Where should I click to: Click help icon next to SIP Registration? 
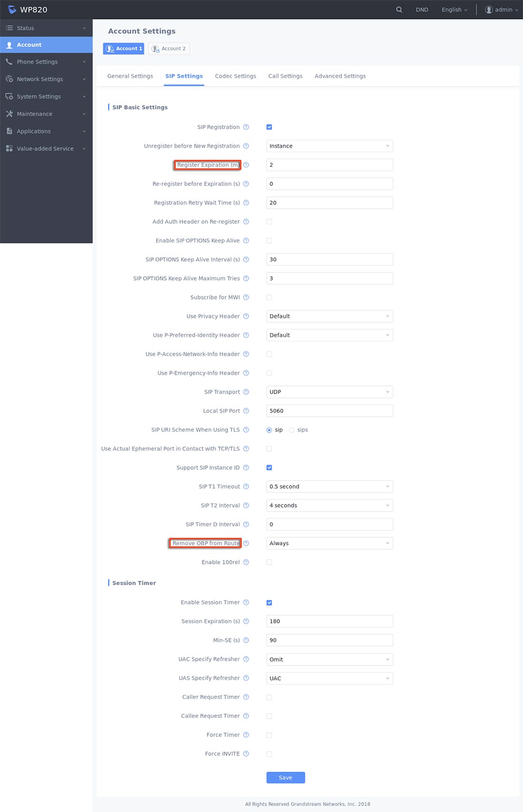[x=246, y=127]
